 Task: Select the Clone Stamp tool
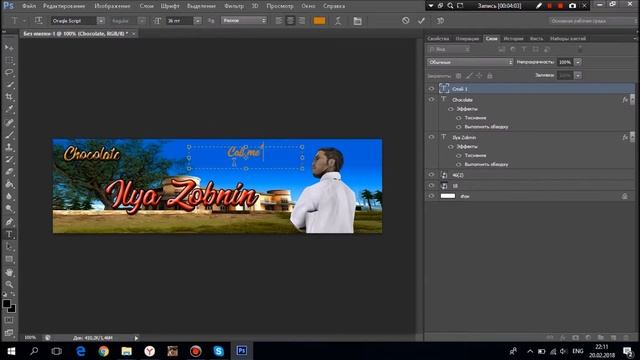(9, 147)
